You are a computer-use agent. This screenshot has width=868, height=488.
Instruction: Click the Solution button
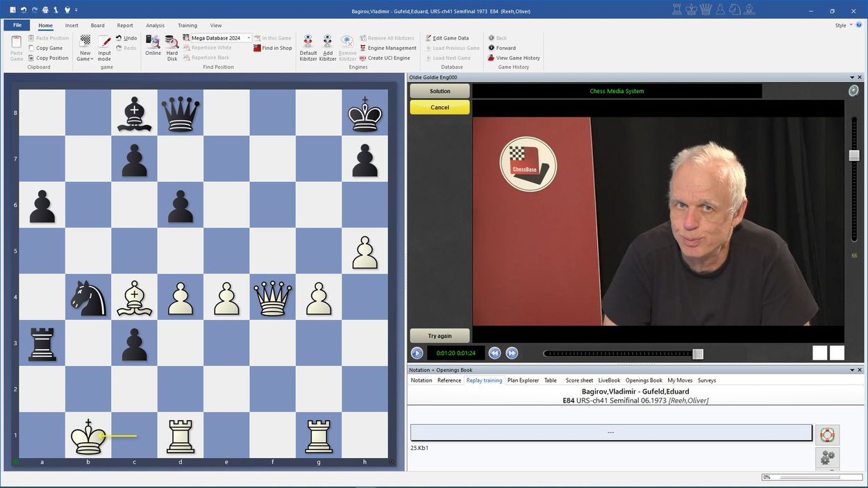pos(440,91)
